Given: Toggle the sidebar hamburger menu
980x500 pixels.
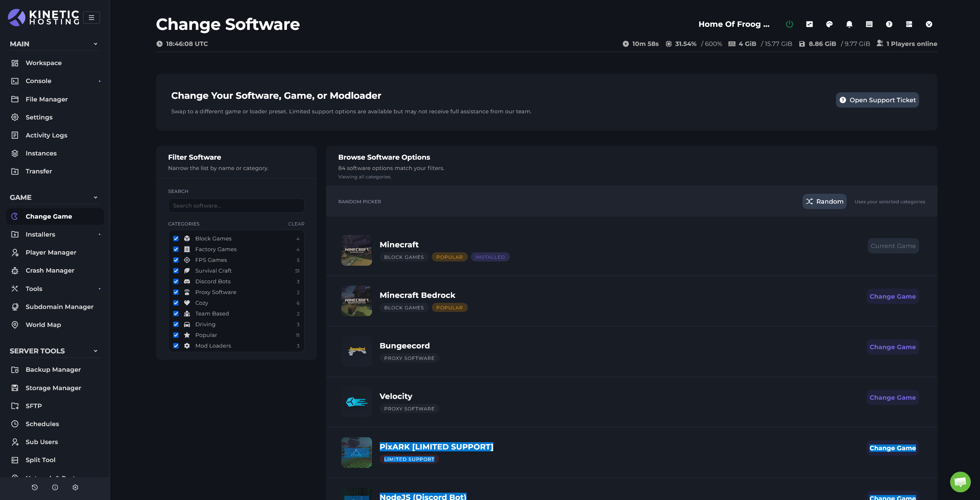Looking at the screenshot, I should [x=91, y=18].
